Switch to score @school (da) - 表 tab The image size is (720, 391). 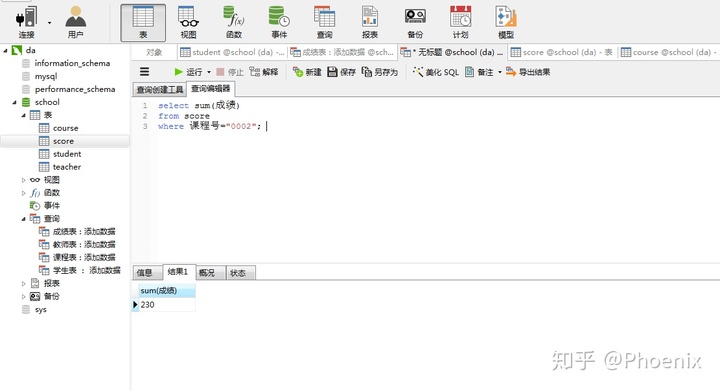[562, 52]
